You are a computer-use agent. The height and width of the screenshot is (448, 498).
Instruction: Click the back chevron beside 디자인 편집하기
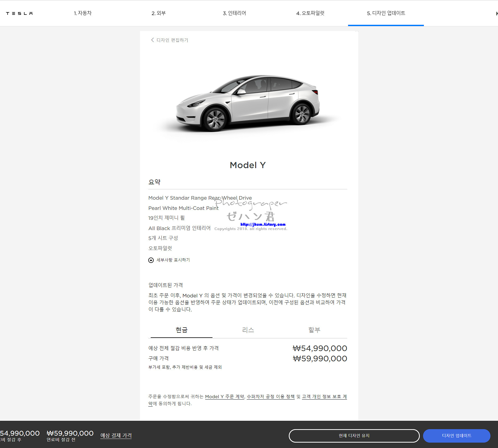point(152,40)
